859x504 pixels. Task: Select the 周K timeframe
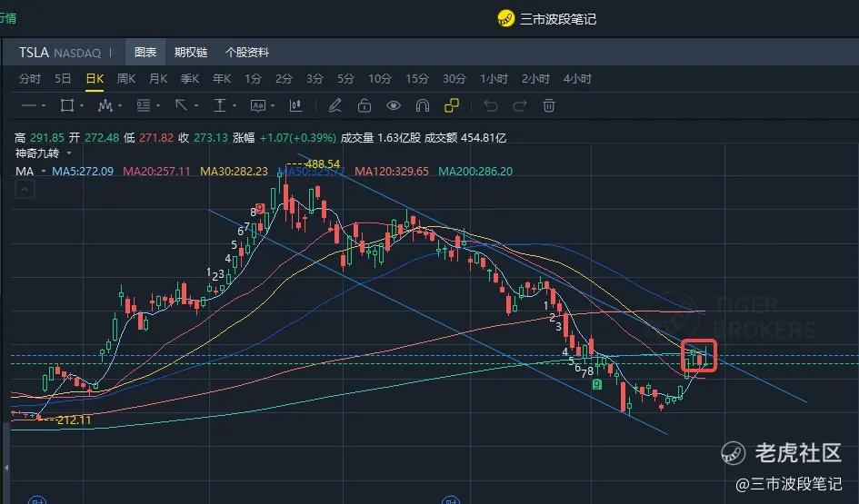(126, 79)
